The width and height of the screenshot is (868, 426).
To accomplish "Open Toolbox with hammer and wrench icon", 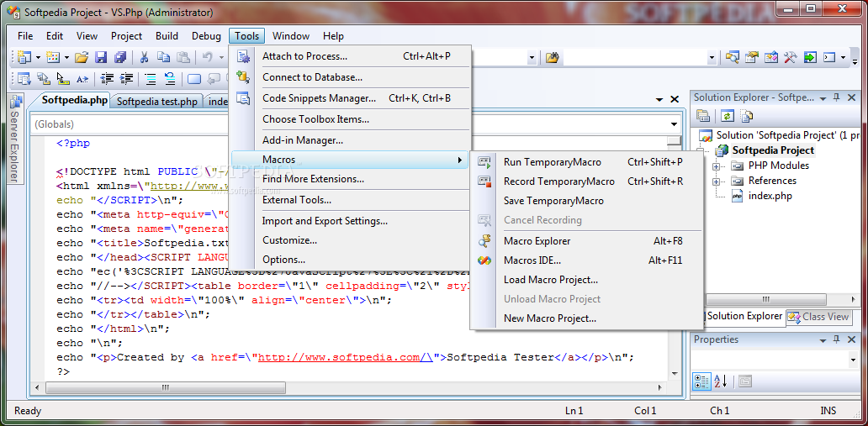I will [791, 57].
